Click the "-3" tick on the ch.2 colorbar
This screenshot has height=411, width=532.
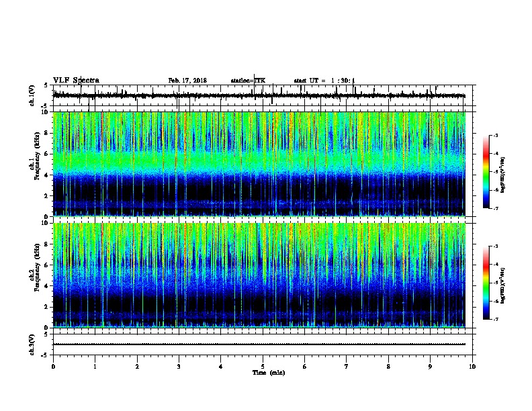(495, 246)
